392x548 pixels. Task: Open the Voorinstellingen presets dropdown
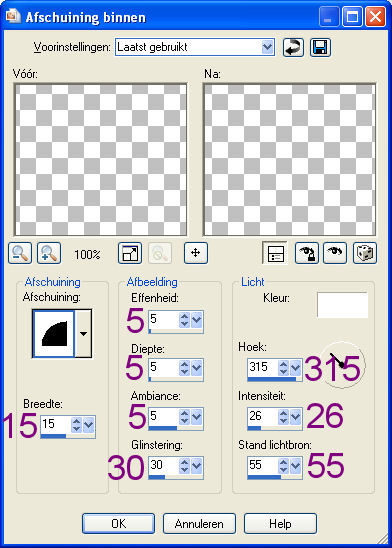[x=267, y=47]
